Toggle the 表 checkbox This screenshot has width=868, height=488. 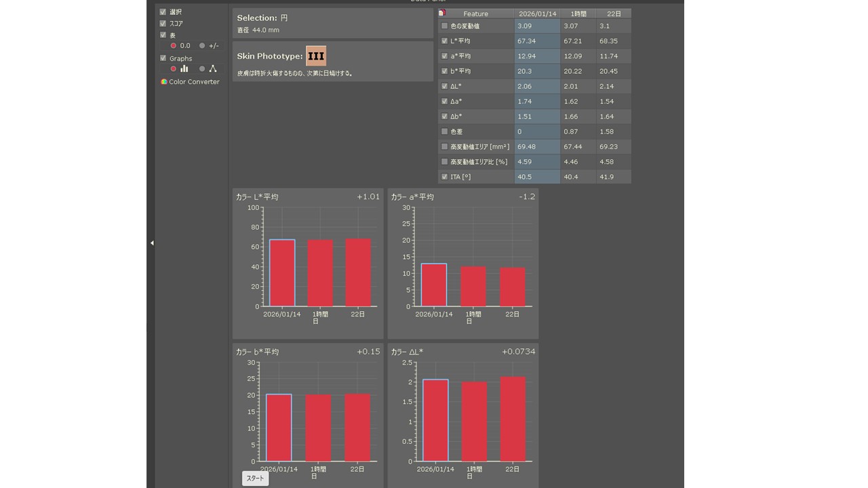(x=163, y=35)
